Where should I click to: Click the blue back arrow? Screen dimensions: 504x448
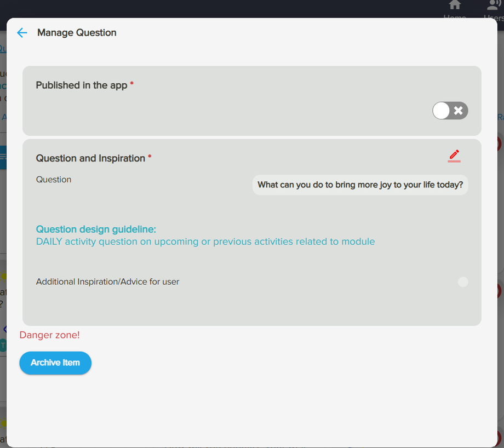click(x=21, y=32)
